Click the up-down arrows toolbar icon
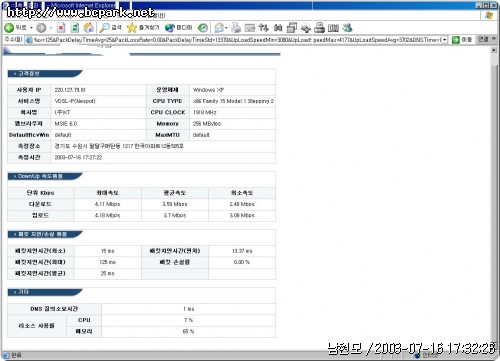500x361 pixels. 263,28
